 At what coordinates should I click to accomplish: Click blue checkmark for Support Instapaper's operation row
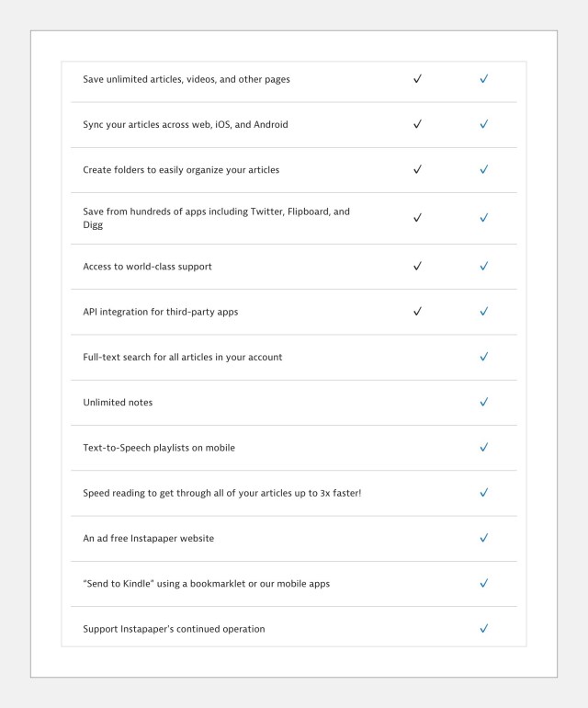point(483,629)
